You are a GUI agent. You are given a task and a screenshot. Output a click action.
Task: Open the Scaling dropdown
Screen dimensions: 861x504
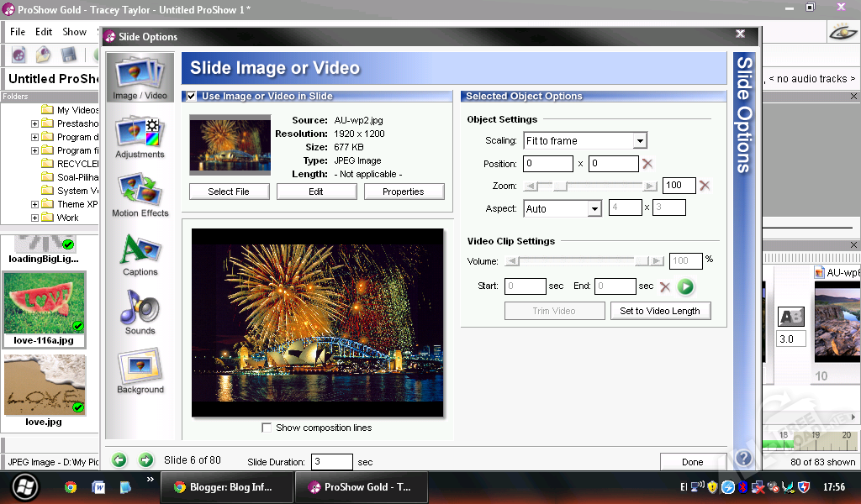pos(639,141)
